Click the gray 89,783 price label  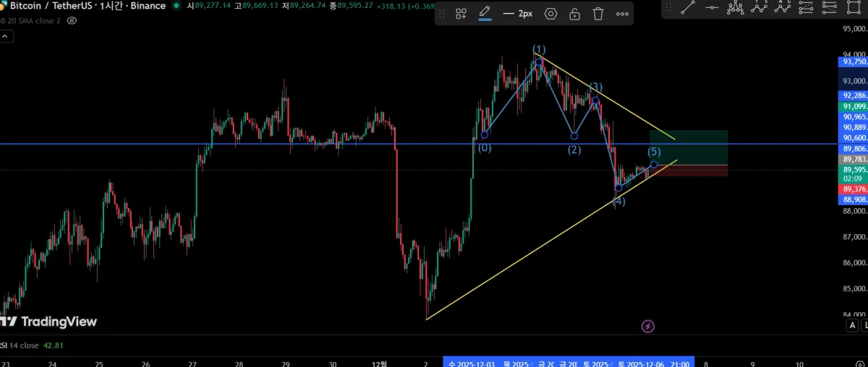coord(854,159)
